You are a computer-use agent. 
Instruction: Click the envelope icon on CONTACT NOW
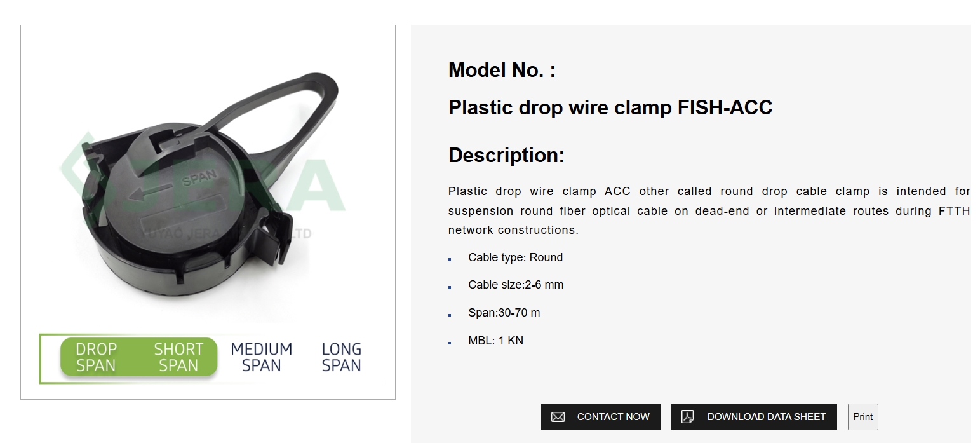[559, 417]
